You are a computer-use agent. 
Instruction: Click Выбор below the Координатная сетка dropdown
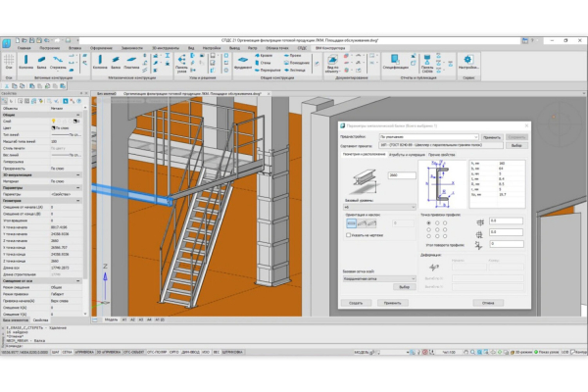pyautogui.click(x=404, y=287)
